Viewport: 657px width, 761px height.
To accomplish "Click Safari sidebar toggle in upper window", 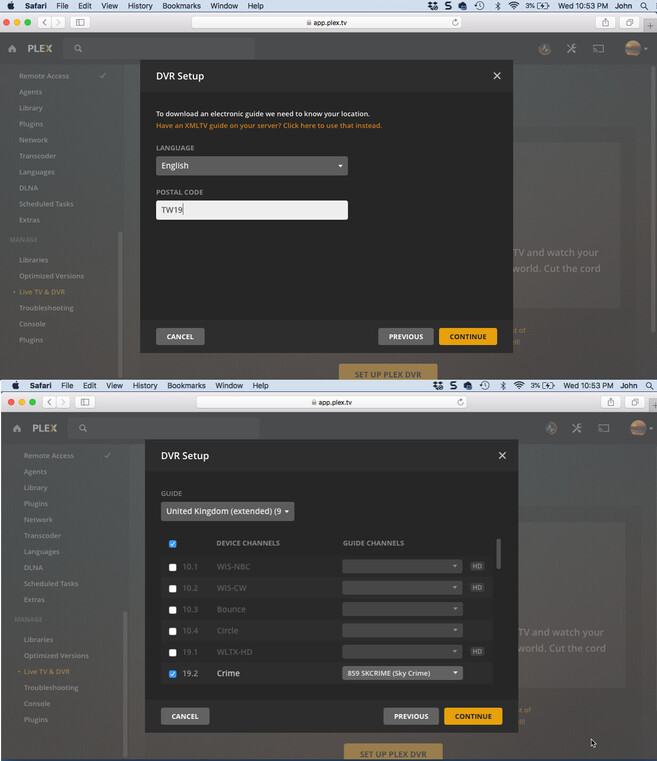I will (x=80, y=22).
